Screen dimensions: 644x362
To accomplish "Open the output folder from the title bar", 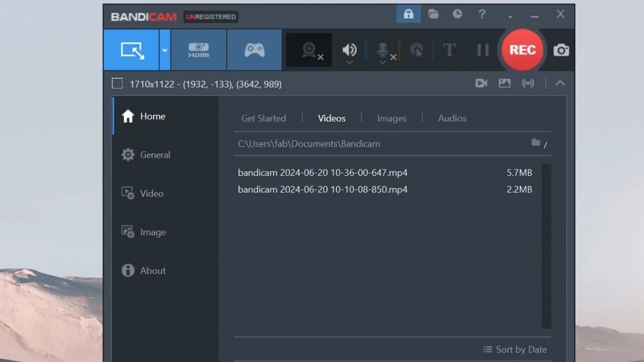I will pos(434,14).
